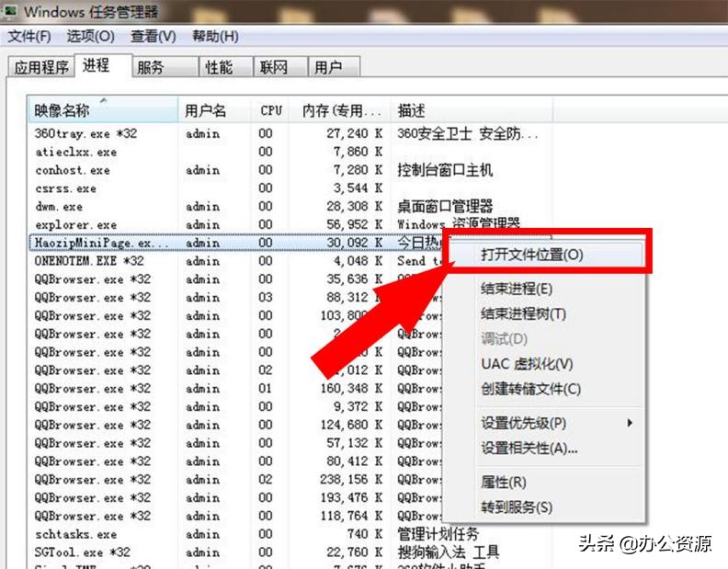Image resolution: width=728 pixels, height=569 pixels.
Task: Select the ONENOTEM.EXE *32 process row
Action: [235, 261]
